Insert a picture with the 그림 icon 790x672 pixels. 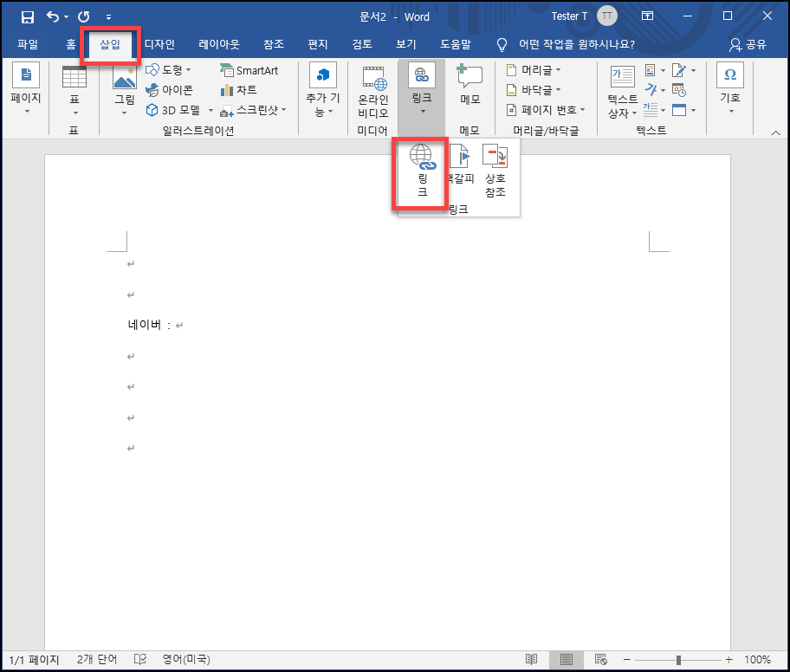point(125,90)
